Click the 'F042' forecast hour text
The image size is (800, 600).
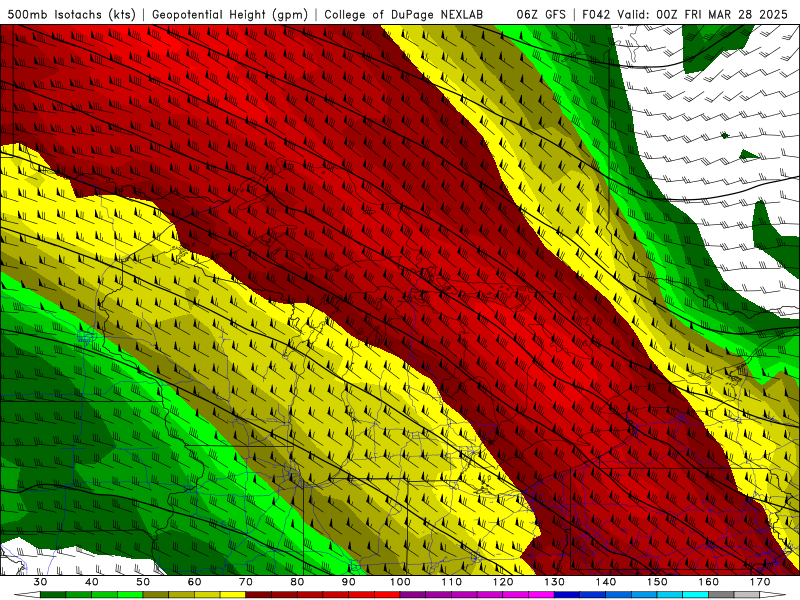point(596,14)
